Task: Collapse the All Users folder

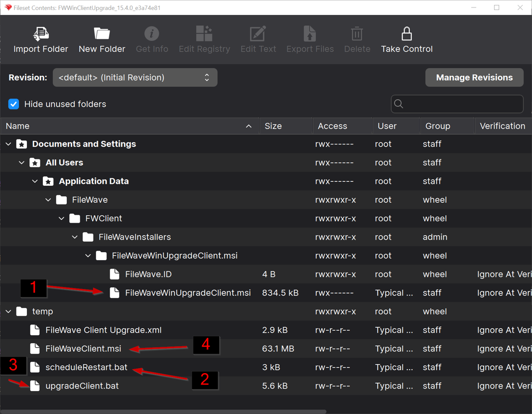Action: coord(22,162)
